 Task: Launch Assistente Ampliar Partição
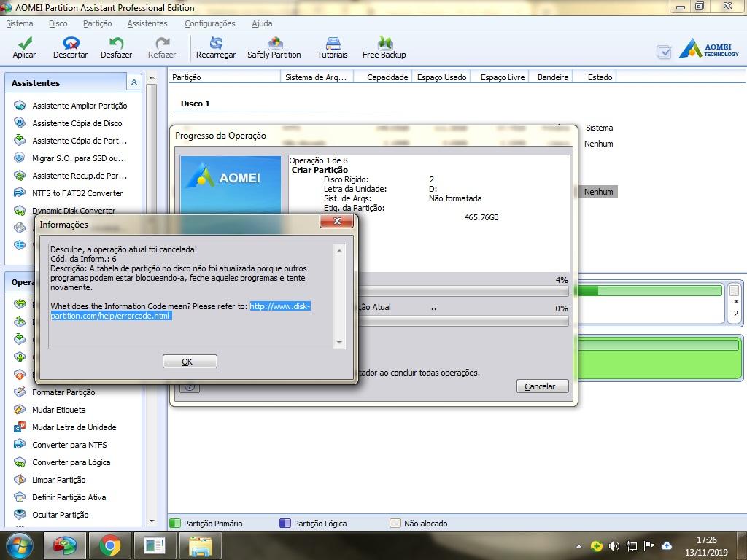coord(71,106)
